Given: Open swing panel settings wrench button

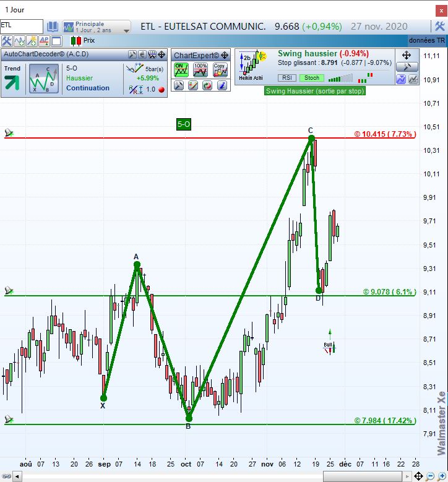Looking at the screenshot, I should 407,67.
